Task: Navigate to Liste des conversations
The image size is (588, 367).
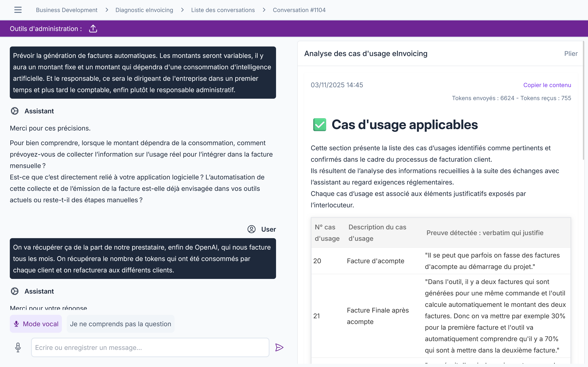Action: click(223, 10)
